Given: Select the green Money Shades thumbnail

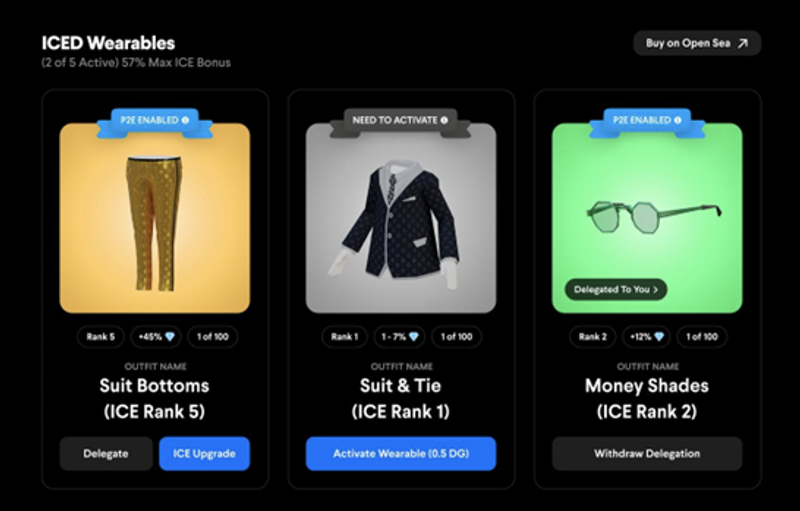Looking at the screenshot, I should [647, 218].
